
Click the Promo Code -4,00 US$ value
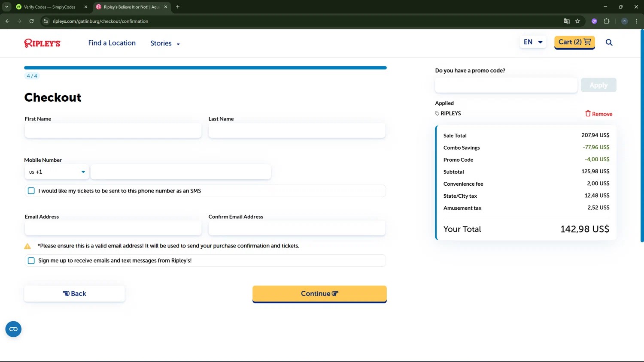point(597,159)
